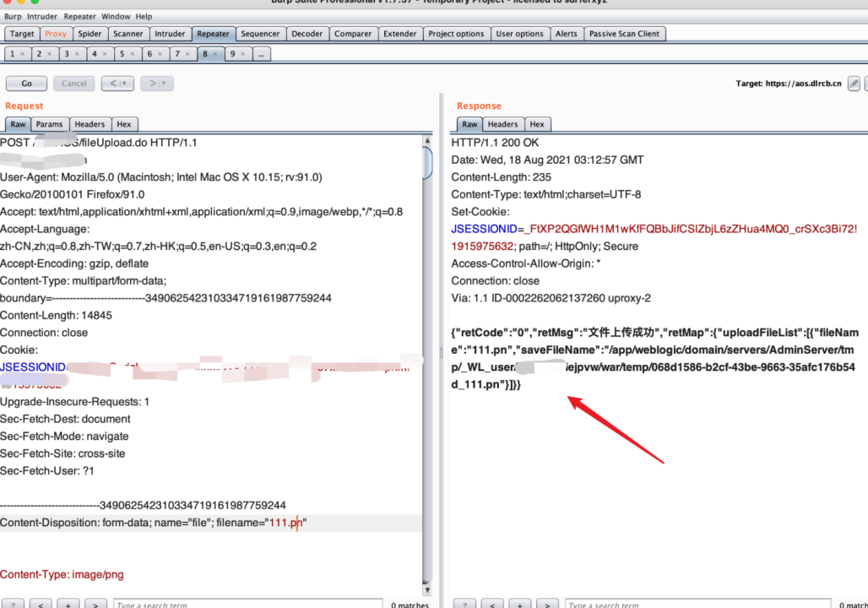
Task: Close Repeater request tab 6
Action: (x=160, y=54)
